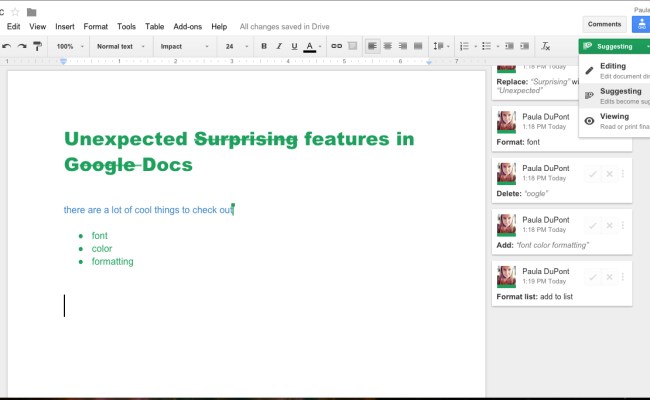This screenshot has height=400, width=650.
Task: Reject the Add "font color formatting" suggestion
Action: pyautogui.click(x=609, y=225)
